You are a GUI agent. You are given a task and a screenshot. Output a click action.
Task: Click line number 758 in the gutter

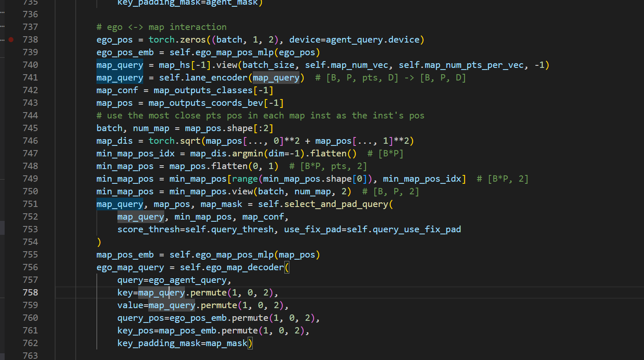click(x=30, y=293)
